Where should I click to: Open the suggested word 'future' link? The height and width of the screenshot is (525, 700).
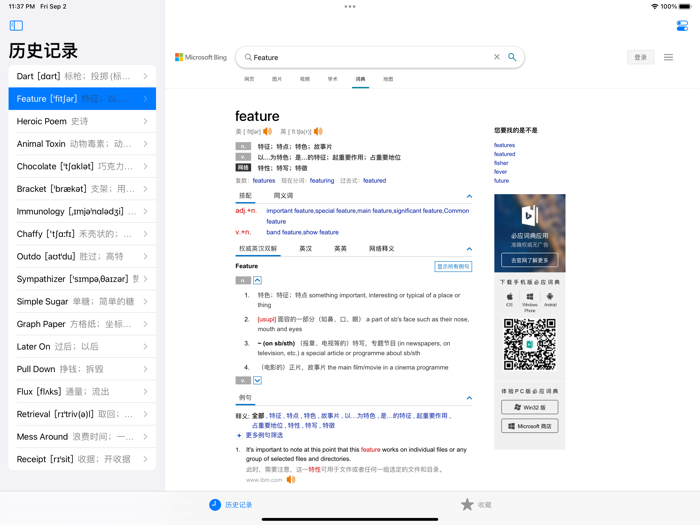(x=501, y=181)
